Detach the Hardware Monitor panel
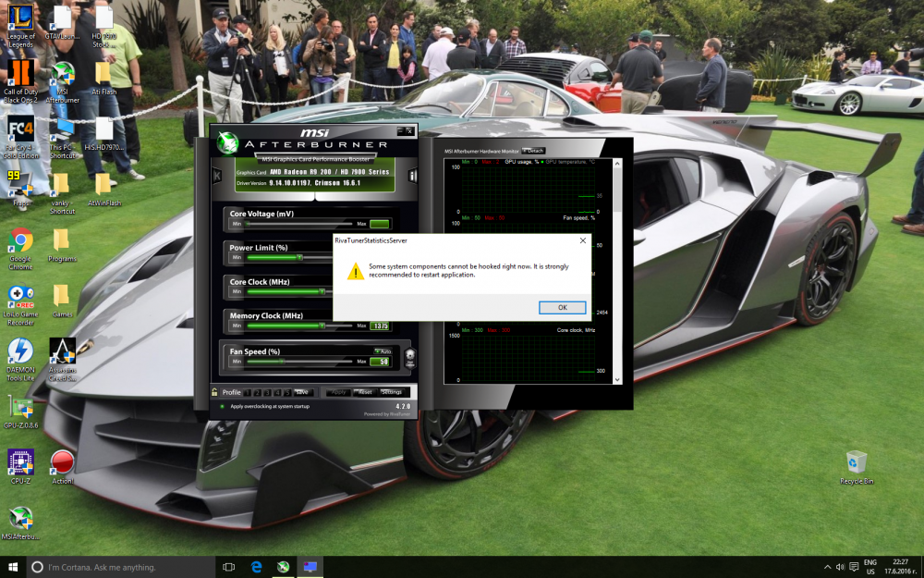Screen dimensions: 924x578 click(x=533, y=151)
